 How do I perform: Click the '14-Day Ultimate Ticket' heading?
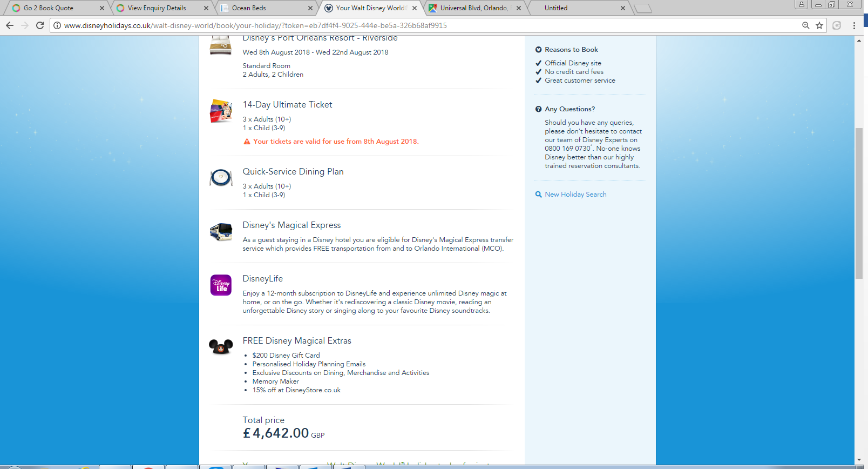[x=287, y=105]
